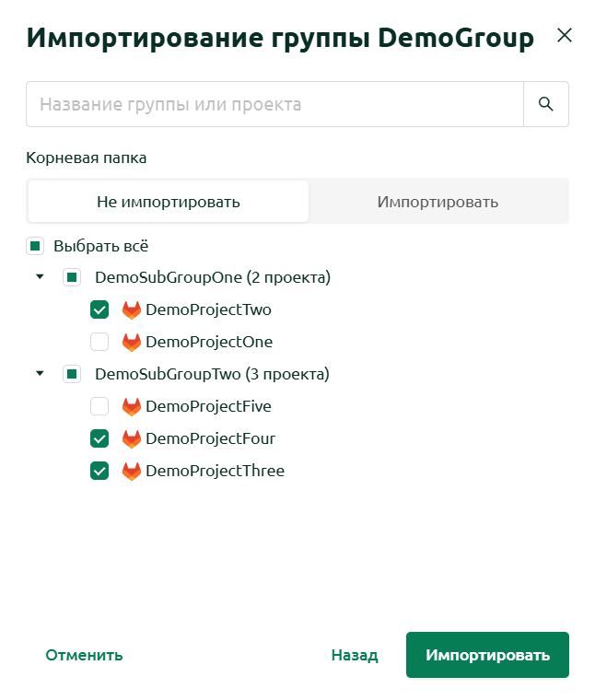Click "Отменить" to cancel import
This screenshot has height=700, width=595.
pyautogui.click(x=84, y=655)
